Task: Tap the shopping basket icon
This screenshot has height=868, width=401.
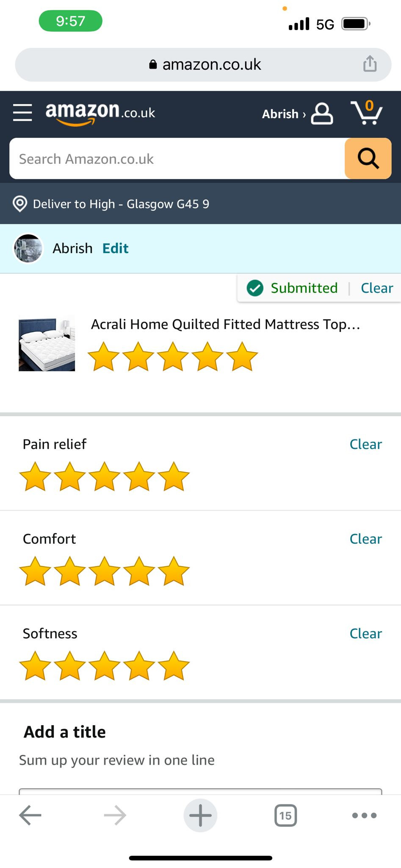Action: click(367, 112)
